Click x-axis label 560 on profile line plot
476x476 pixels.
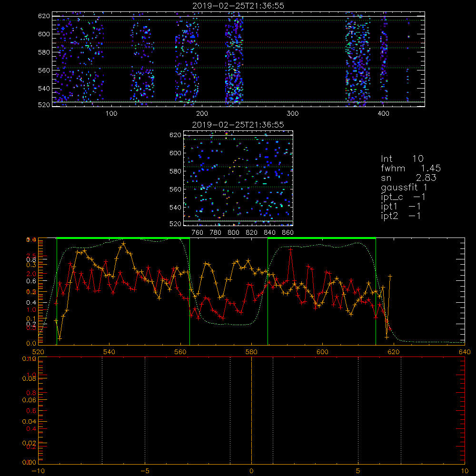click(180, 352)
